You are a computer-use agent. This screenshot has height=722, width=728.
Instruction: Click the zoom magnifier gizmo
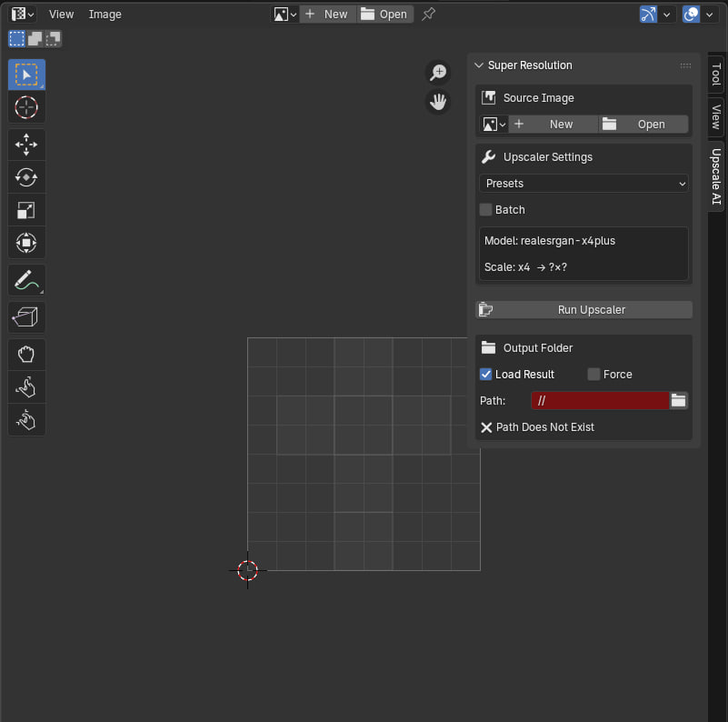[438, 73]
